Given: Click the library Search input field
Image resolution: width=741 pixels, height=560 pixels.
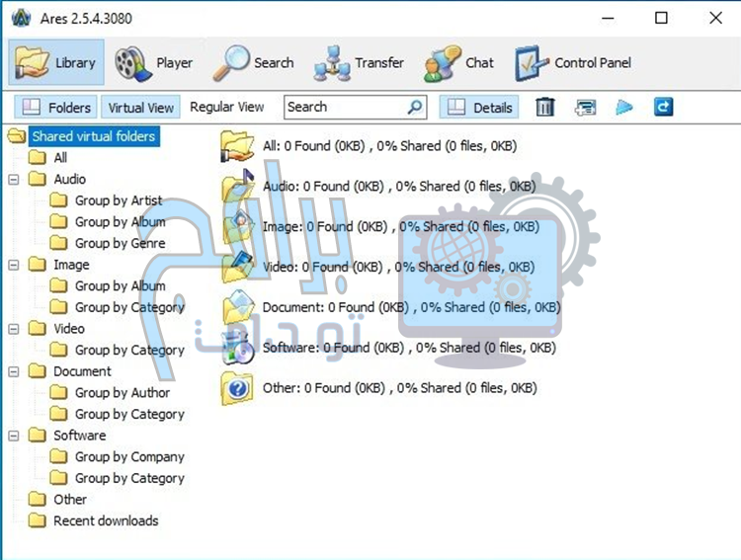Looking at the screenshot, I should point(344,107).
